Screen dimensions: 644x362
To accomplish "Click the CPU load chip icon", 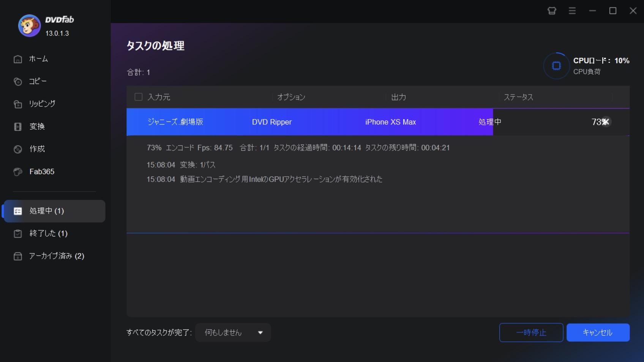I will 556,66.
